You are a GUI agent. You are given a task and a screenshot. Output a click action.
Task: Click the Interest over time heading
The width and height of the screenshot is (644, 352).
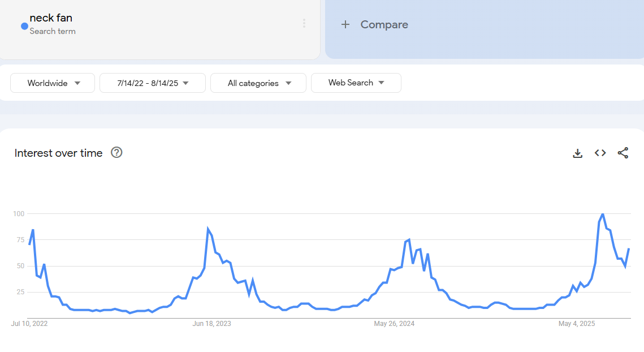(59, 153)
